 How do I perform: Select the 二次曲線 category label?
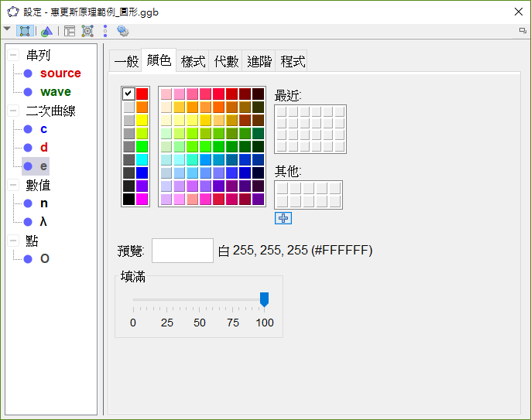pos(51,111)
